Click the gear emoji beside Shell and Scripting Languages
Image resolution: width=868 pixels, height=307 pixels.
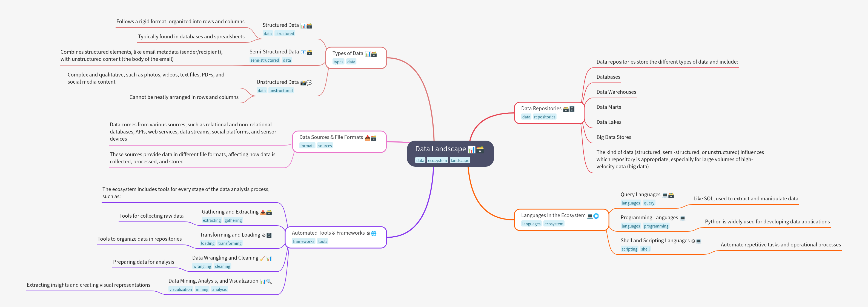click(x=693, y=241)
